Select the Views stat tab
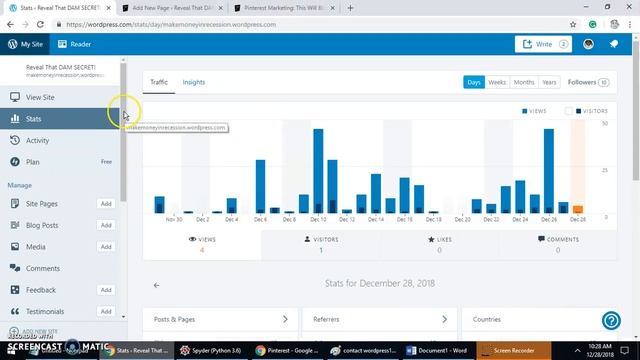 pyautogui.click(x=202, y=244)
